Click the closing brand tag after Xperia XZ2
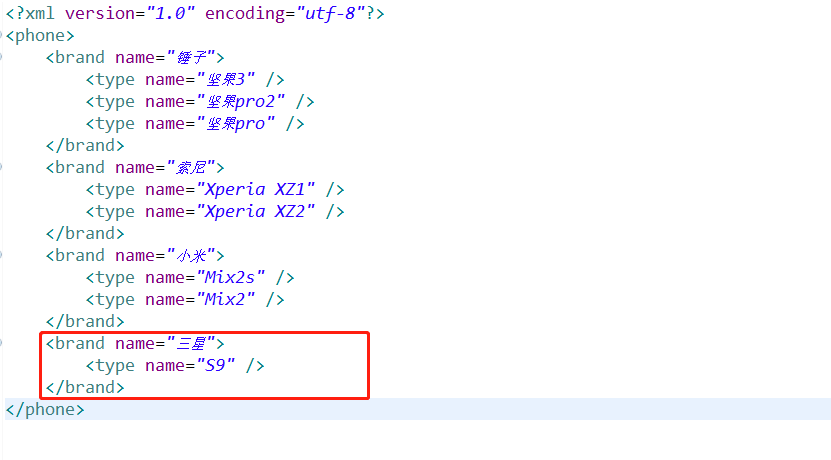Screen dimensions: 831x460 85,233
